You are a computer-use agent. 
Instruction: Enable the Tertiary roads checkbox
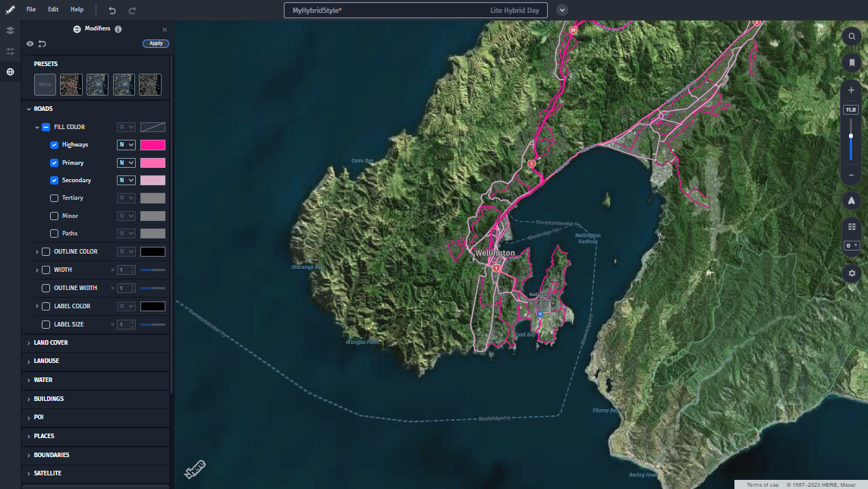pos(55,198)
